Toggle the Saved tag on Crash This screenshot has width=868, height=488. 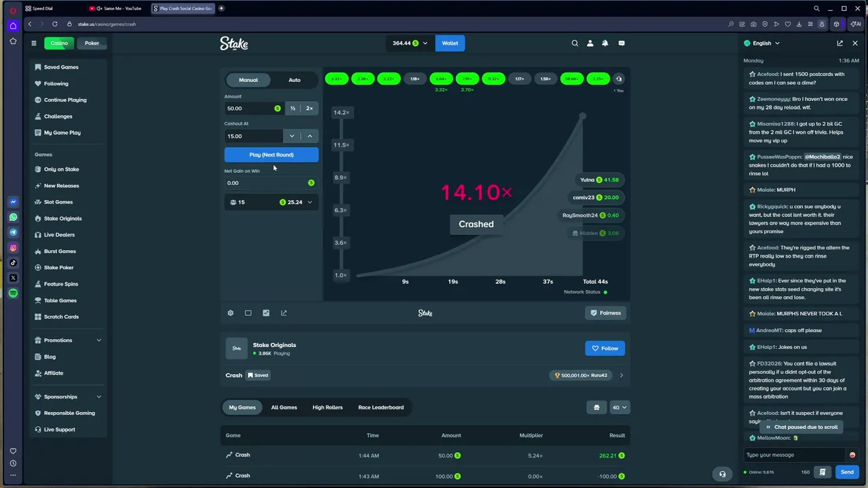(258, 375)
